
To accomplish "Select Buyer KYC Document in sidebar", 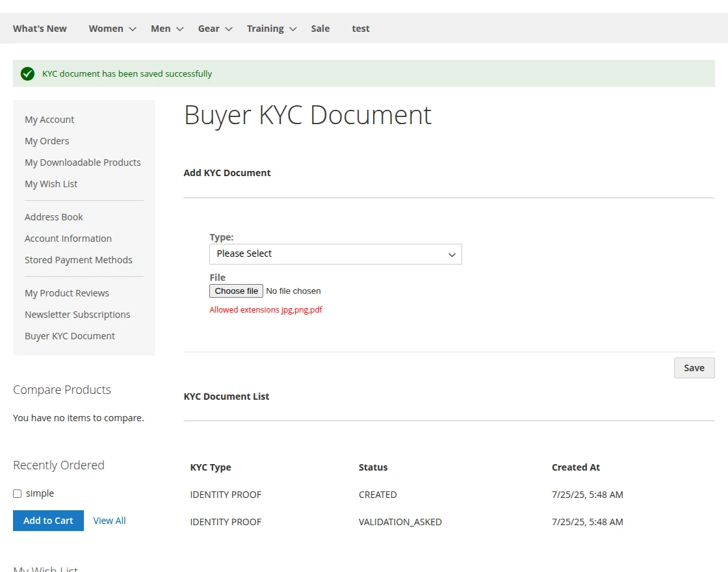I will (70, 336).
